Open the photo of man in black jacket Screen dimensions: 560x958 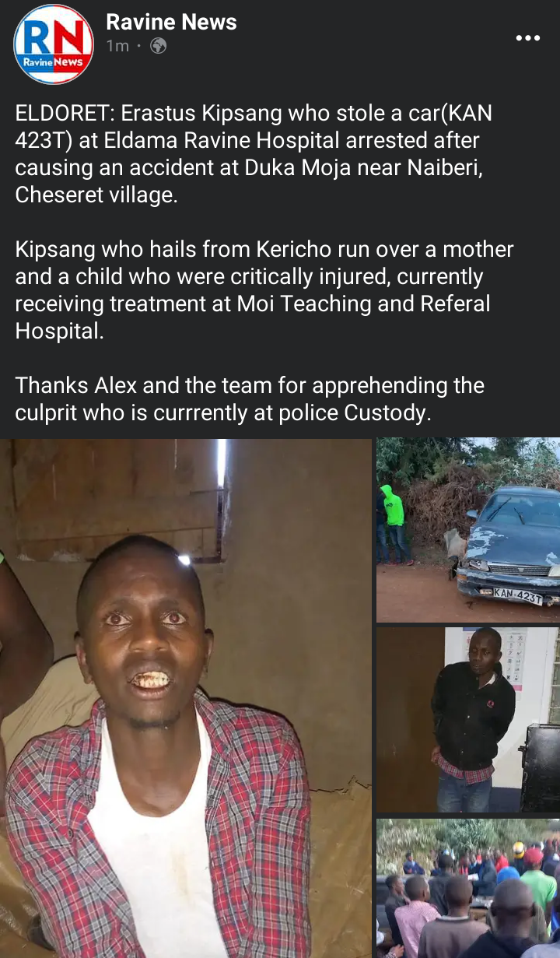tap(468, 720)
